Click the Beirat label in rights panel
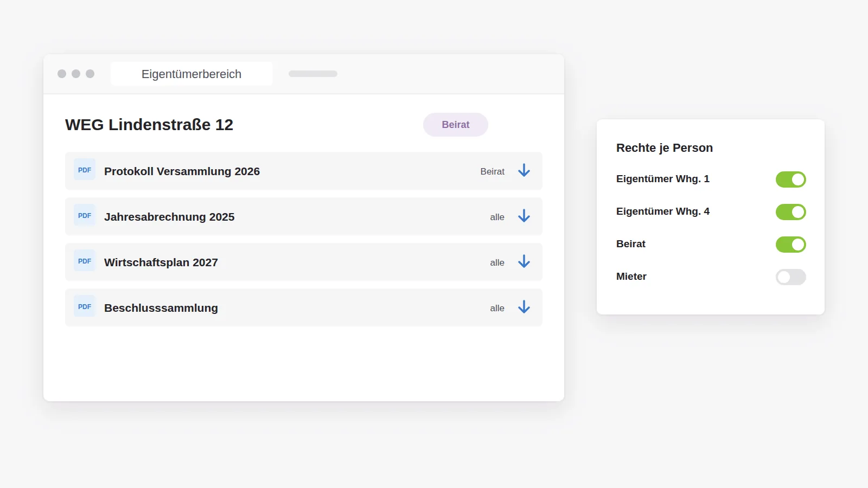 click(631, 244)
